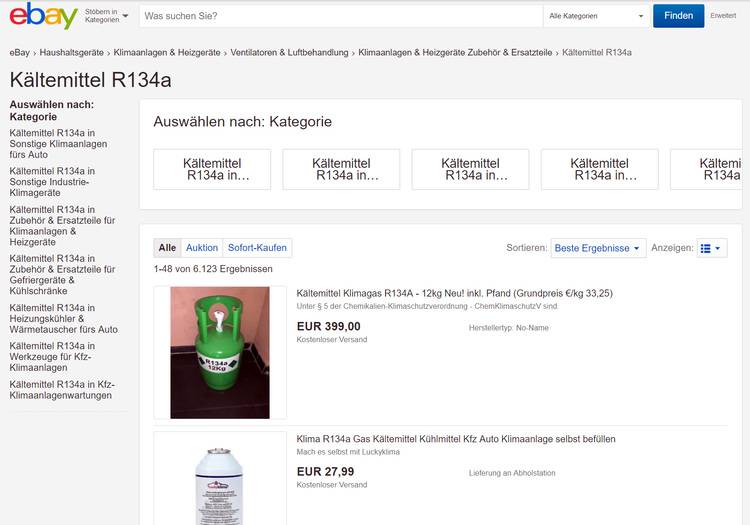The height and width of the screenshot is (525, 750).
Task: Expand the Stöbern in Kategorien menu
Action: pyautogui.click(x=107, y=16)
